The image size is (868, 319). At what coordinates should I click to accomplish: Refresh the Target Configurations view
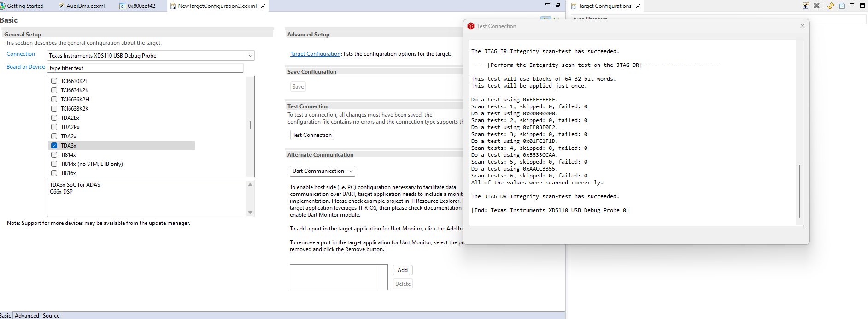coord(830,6)
